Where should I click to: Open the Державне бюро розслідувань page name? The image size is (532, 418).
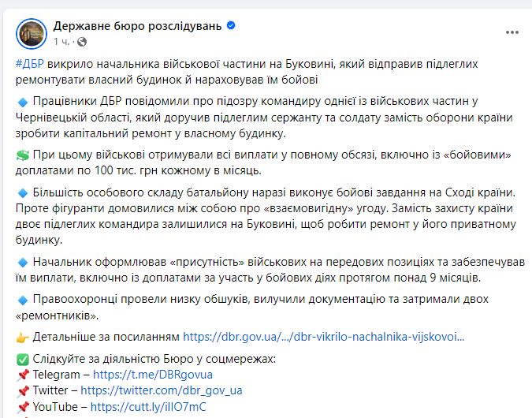(x=138, y=25)
